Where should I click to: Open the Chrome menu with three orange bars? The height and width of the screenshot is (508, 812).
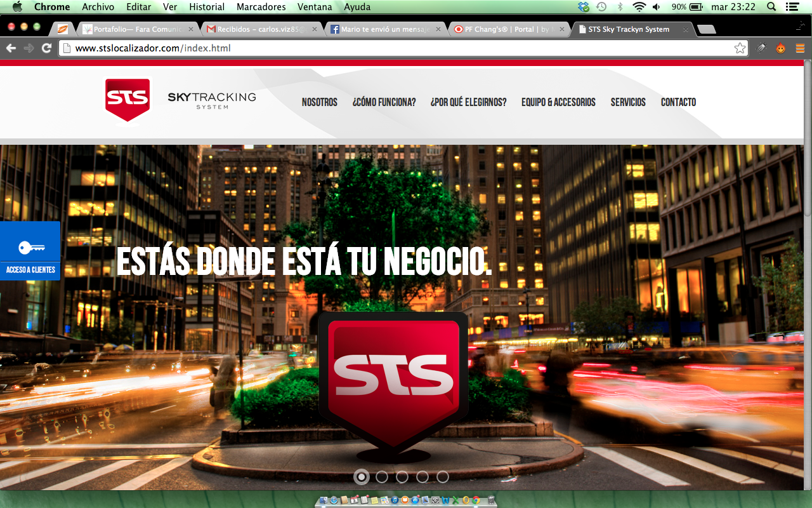click(800, 48)
